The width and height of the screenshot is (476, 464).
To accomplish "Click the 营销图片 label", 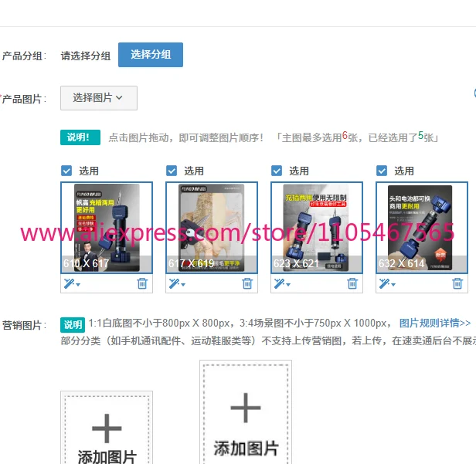I will tap(24, 325).
